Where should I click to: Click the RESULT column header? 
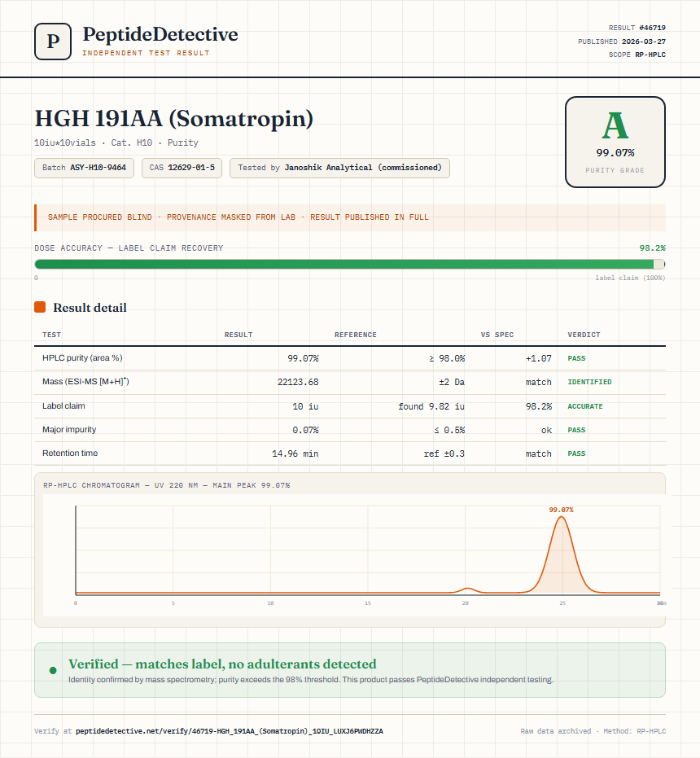coord(238,335)
